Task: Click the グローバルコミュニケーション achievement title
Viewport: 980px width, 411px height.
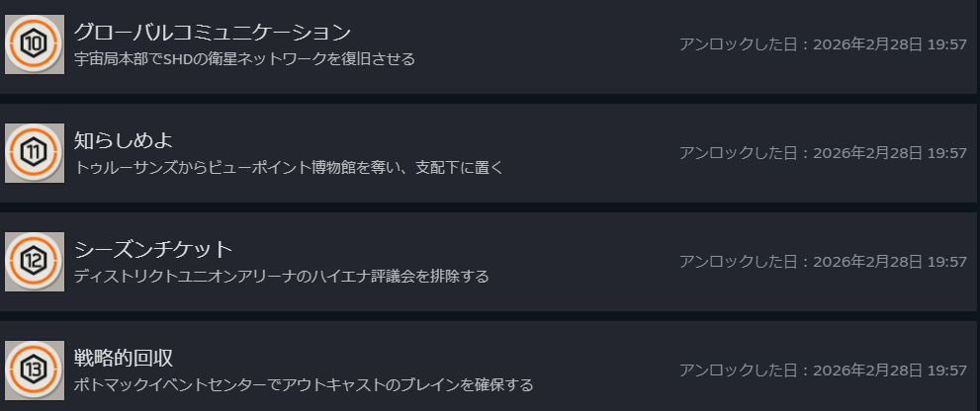Action: [212, 33]
